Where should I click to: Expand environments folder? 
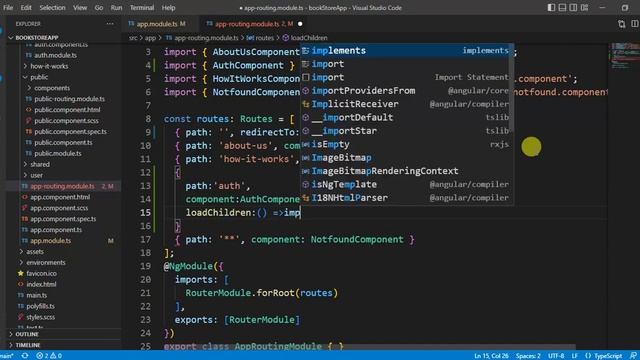coord(45,263)
